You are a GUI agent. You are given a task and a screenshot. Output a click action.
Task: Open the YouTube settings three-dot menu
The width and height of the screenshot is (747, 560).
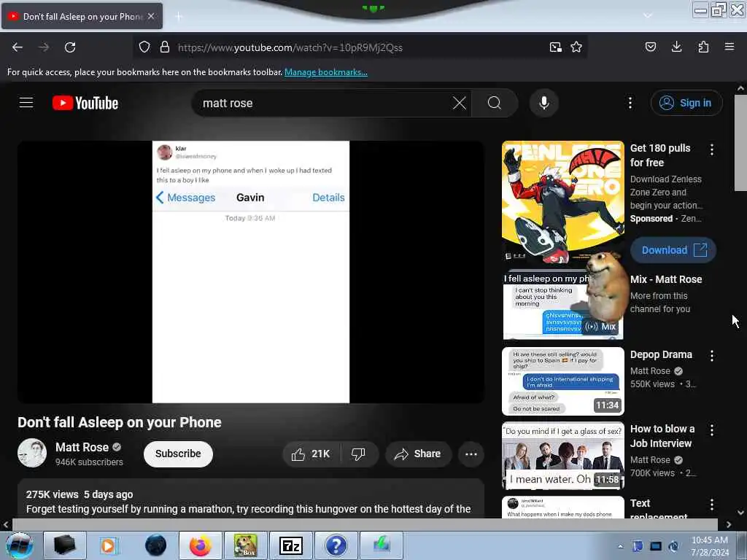point(630,103)
